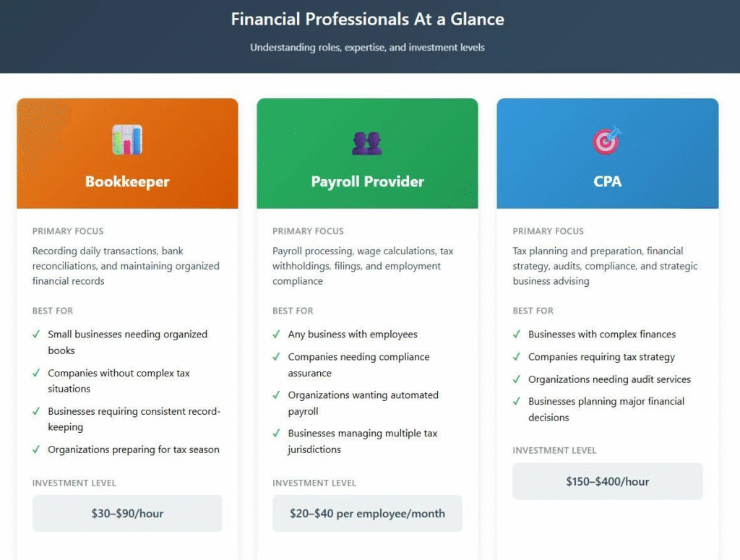
Task: Click the target bullseye icon above CPA
Action: tap(607, 141)
